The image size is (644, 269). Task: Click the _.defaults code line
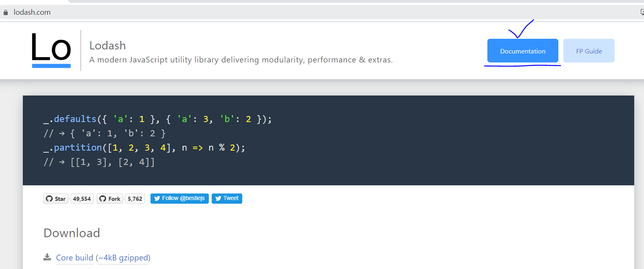click(157, 119)
